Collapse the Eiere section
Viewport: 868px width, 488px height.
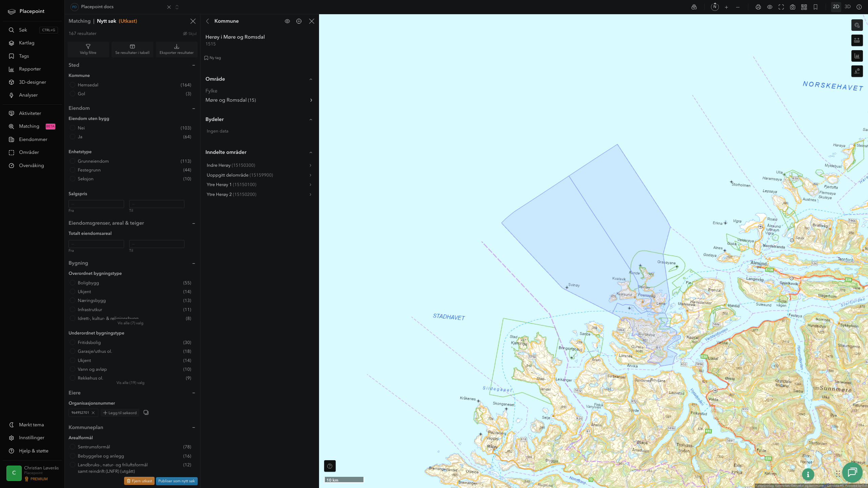tap(194, 393)
